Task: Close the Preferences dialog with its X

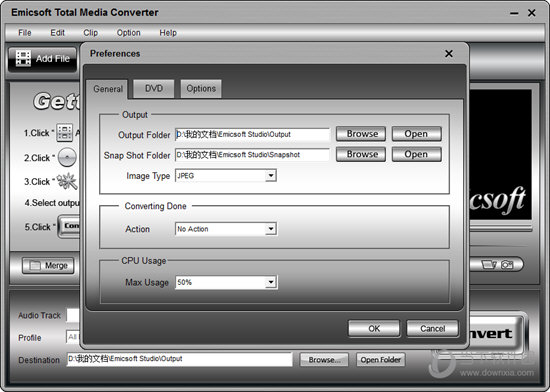Action: 449,54
